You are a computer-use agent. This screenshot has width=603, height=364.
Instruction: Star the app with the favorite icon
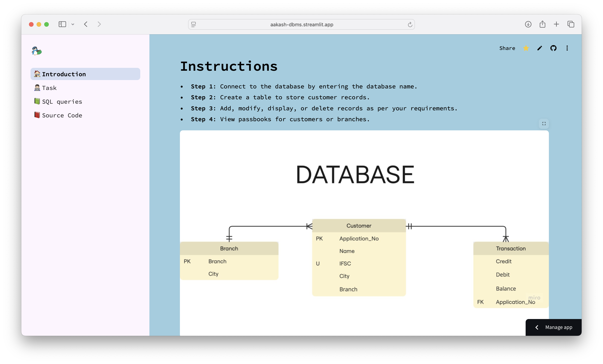point(526,48)
